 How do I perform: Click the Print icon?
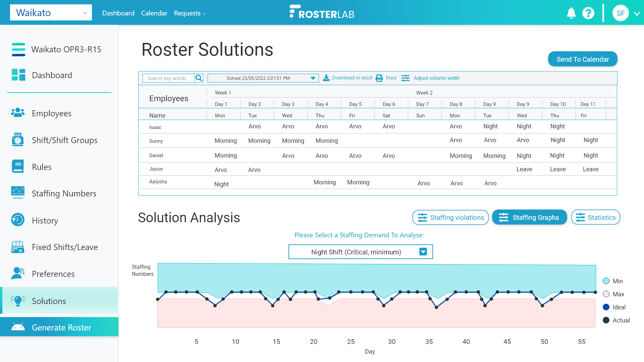pos(379,78)
